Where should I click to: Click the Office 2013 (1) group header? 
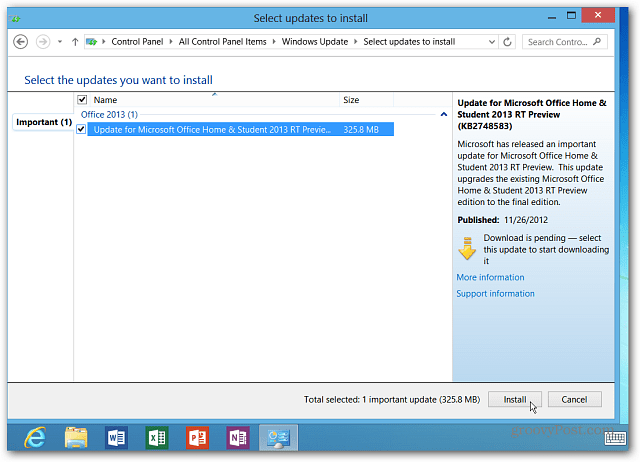(x=109, y=115)
